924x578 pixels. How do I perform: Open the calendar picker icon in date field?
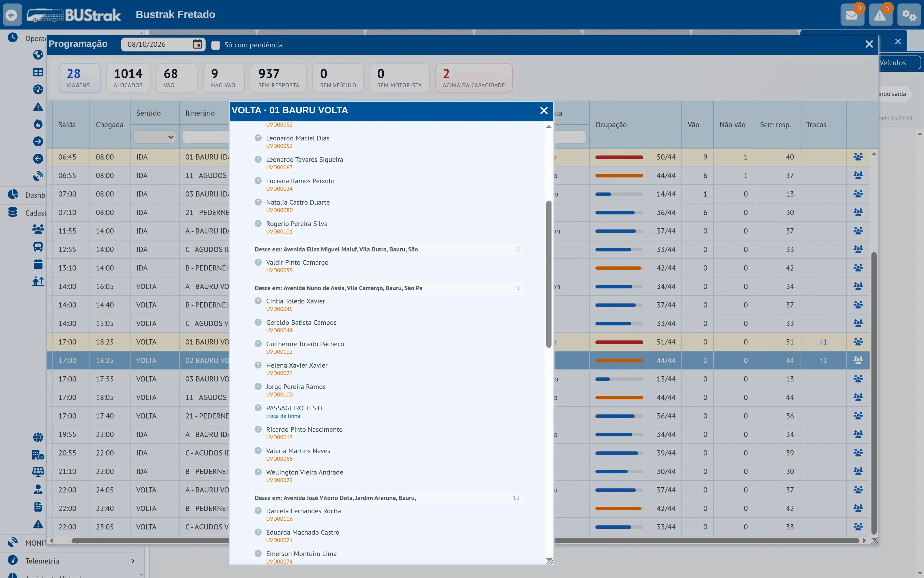(x=197, y=44)
